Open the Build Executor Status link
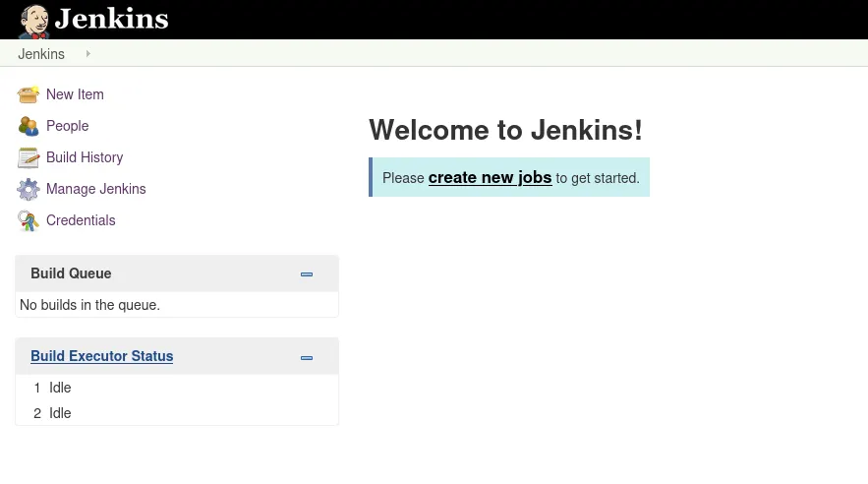The width and height of the screenshot is (868, 484). pyautogui.click(x=102, y=356)
